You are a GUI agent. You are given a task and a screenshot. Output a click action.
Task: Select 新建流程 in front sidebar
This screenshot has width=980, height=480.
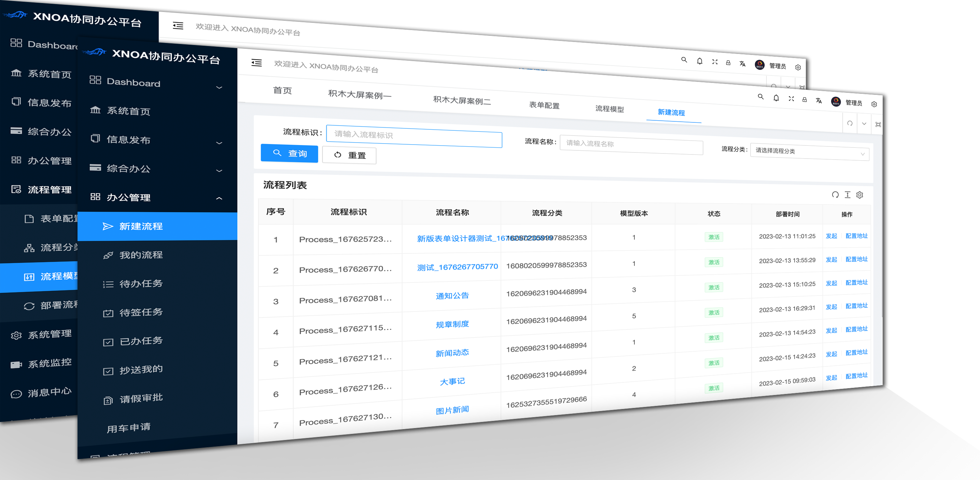tap(157, 226)
